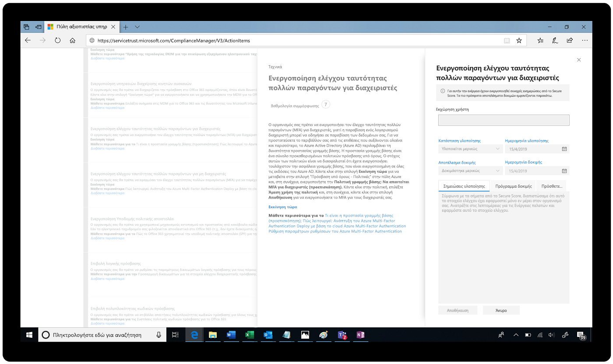Screen dimensions: 613x364
Task: Click the Edge back arrow
Action: tap(28, 40)
